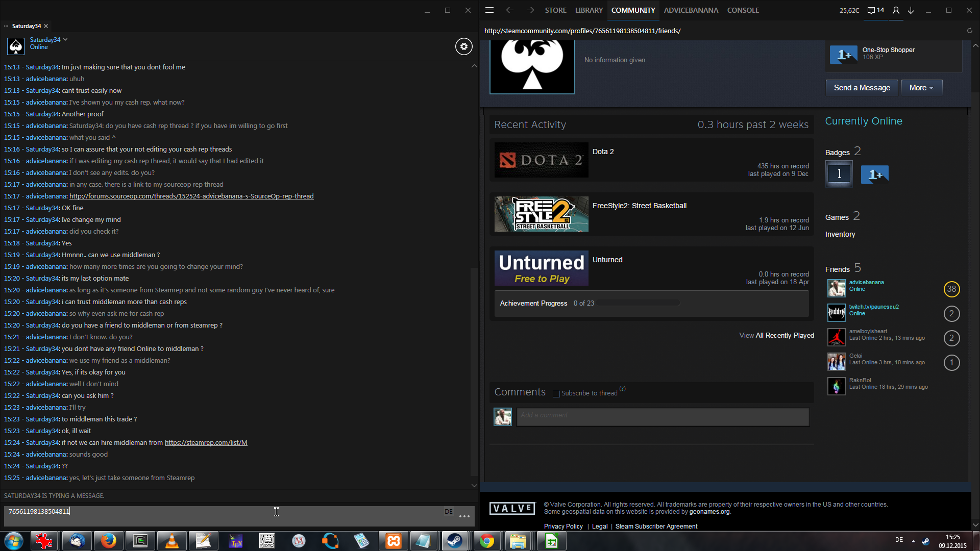Reload page with the refresh icon

coord(969,31)
